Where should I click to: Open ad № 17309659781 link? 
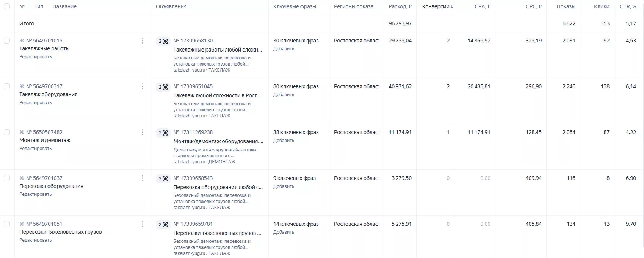pyautogui.click(x=193, y=224)
